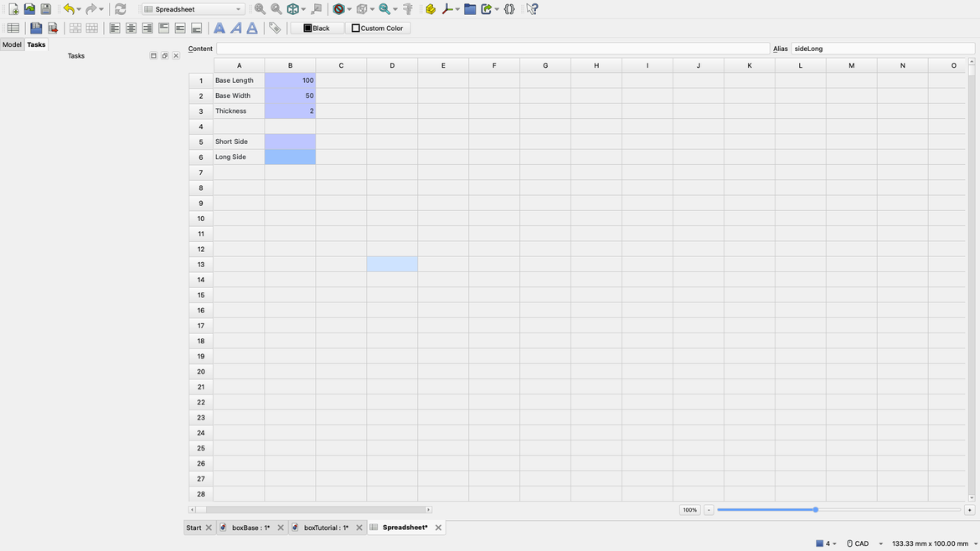Open the boxTutorial document tab
Screen dimensions: 980x551
326,527
